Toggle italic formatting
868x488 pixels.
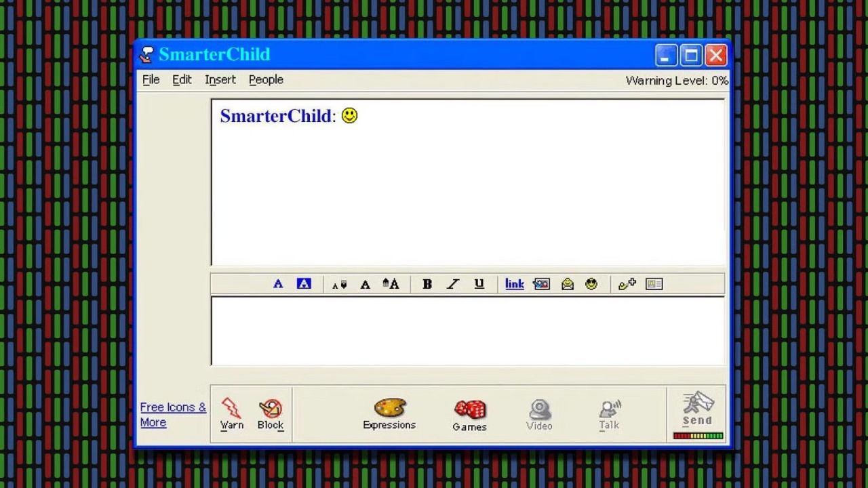[453, 284]
